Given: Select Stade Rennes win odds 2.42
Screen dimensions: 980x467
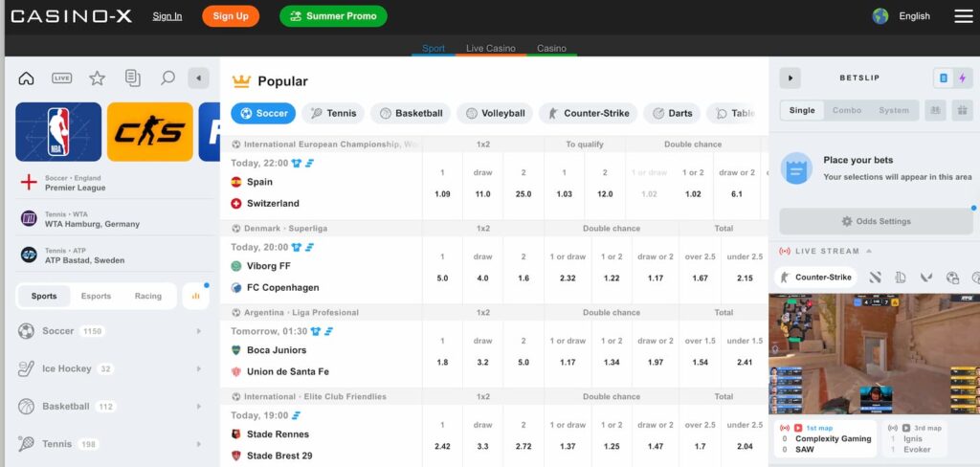Looking at the screenshot, I should 442,446.
